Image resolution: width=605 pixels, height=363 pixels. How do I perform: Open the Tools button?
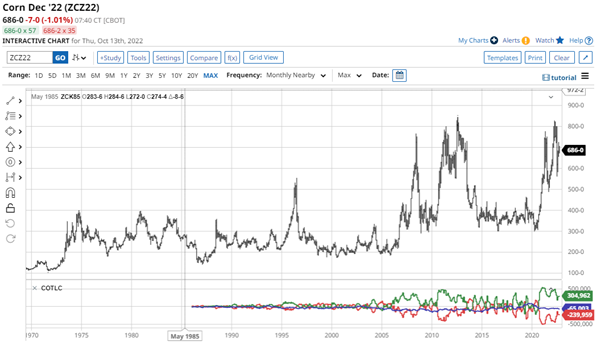[138, 58]
